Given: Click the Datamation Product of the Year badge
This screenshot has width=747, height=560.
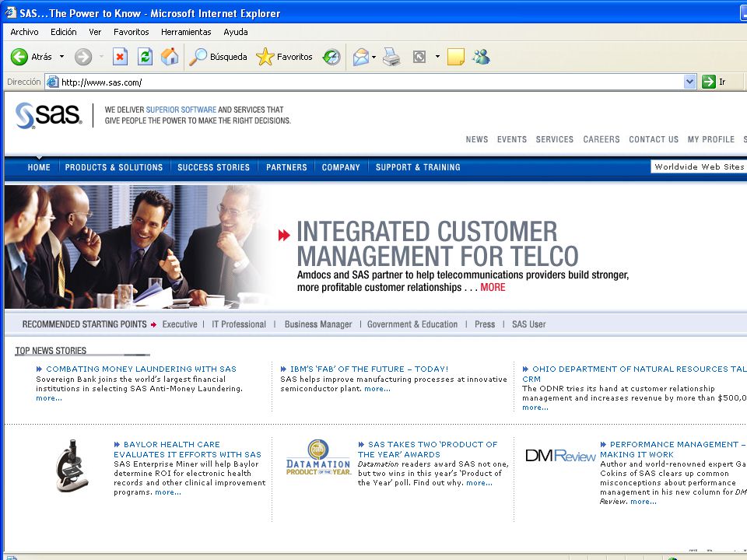Looking at the screenshot, I should pos(318,457).
